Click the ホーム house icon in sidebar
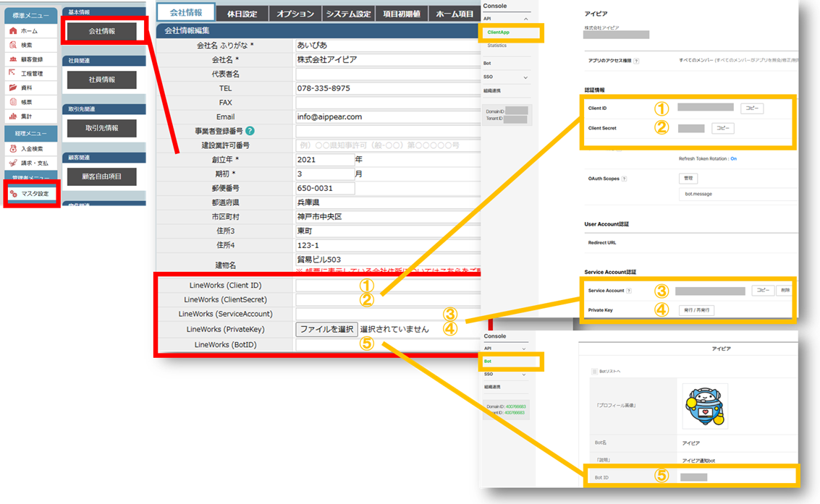The height and width of the screenshot is (504, 820). [x=13, y=31]
